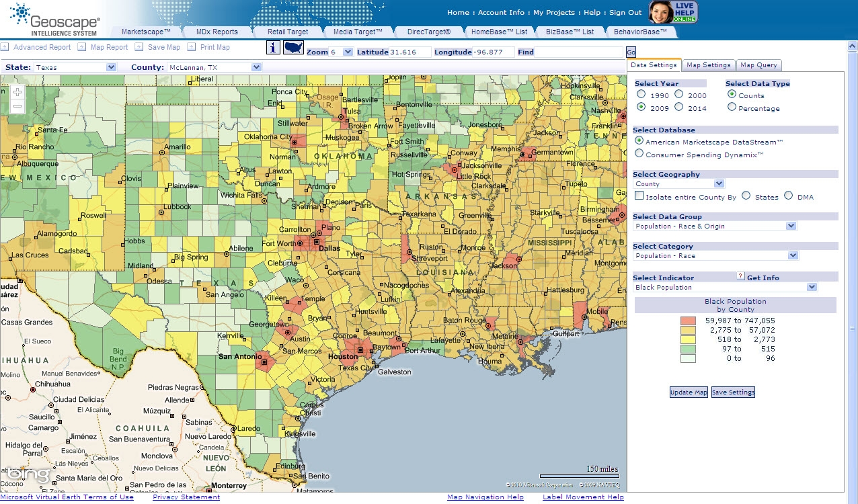Image resolution: width=858 pixels, height=504 pixels.
Task: Zoom out with the map minus button
Action: coord(17,106)
